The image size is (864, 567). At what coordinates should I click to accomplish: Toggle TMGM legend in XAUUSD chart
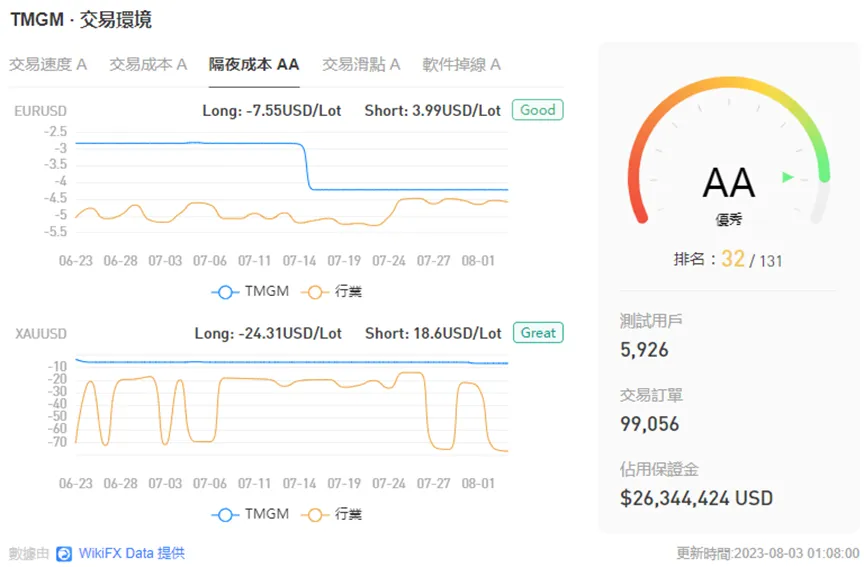(250, 515)
